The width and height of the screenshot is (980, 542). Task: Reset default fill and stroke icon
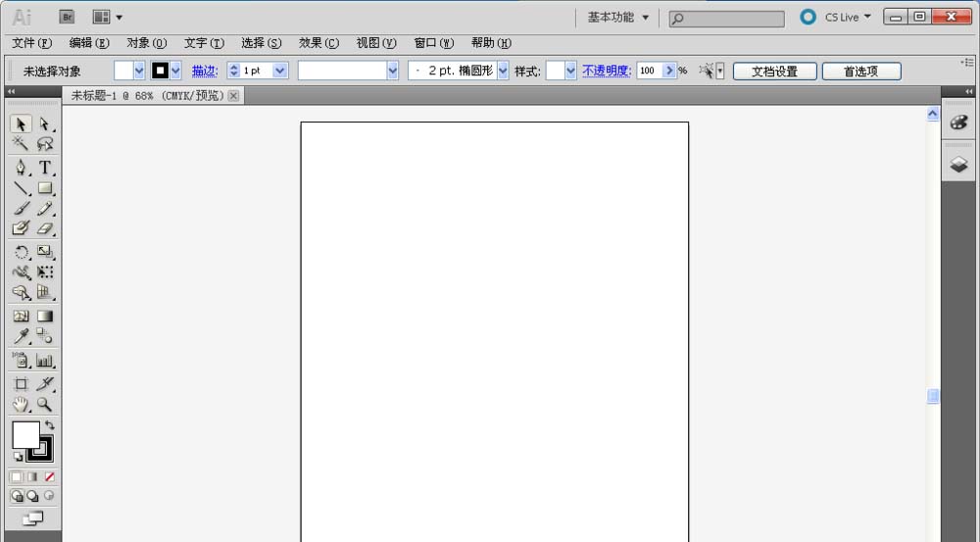18,457
